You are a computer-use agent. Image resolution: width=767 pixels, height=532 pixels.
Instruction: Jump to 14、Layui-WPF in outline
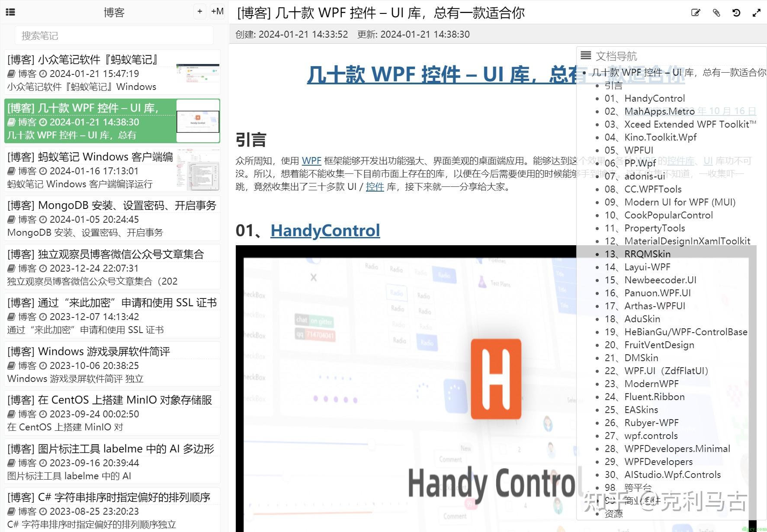click(x=638, y=267)
